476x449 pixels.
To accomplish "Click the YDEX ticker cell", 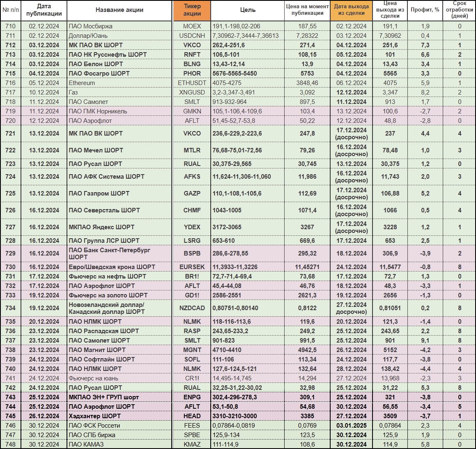I will click(192, 227).
